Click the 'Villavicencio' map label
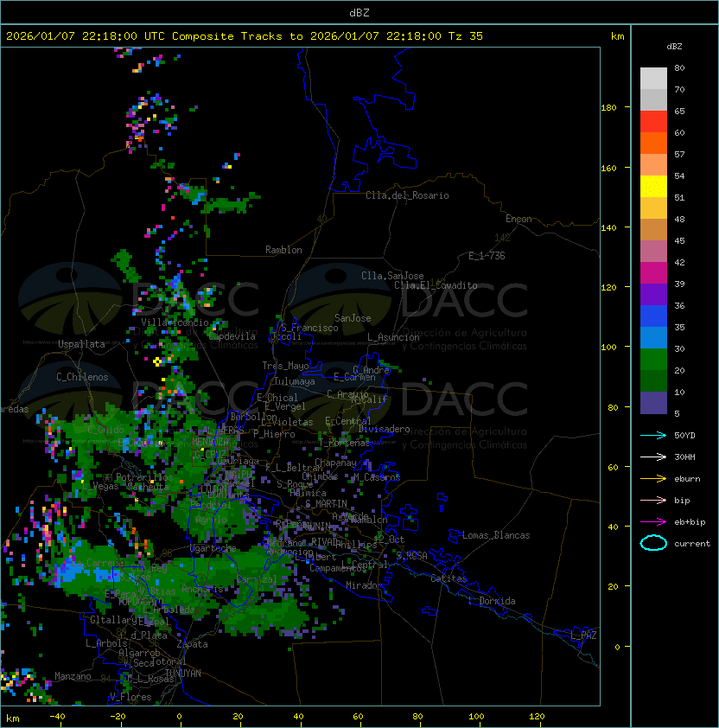Viewport: 719px width, 728px height. (175, 322)
